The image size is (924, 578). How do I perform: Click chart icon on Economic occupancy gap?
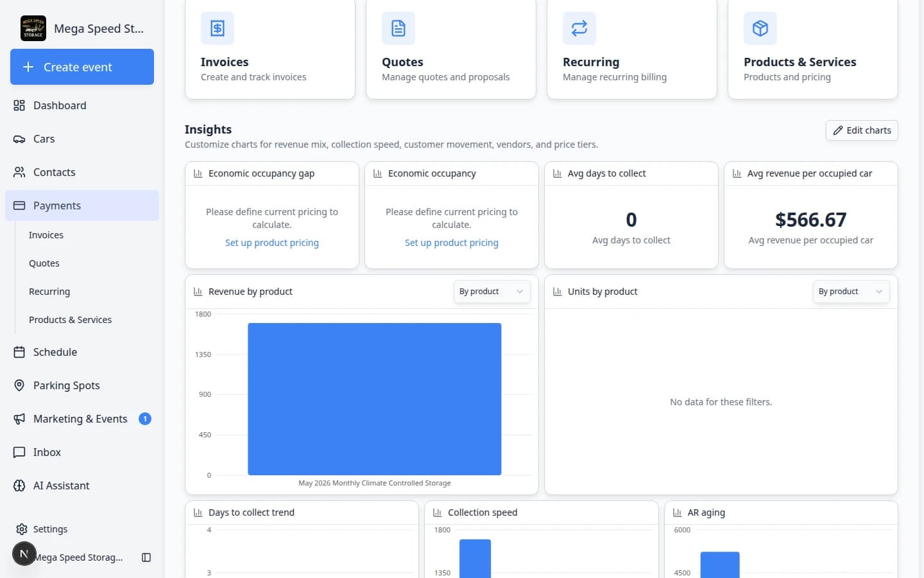[198, 173]
